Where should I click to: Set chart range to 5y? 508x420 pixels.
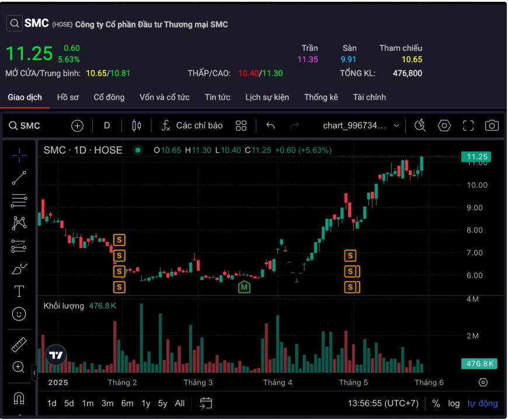coord(163,404)
